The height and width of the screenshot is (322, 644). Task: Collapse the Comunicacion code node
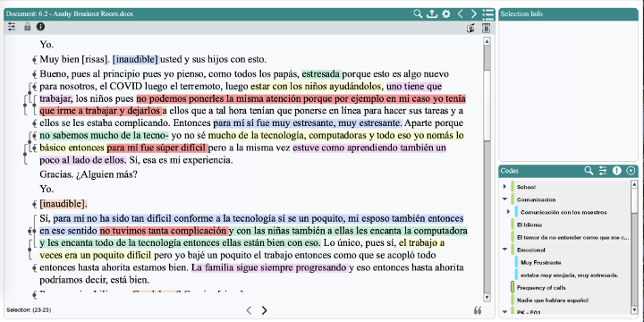coord(504,199)
